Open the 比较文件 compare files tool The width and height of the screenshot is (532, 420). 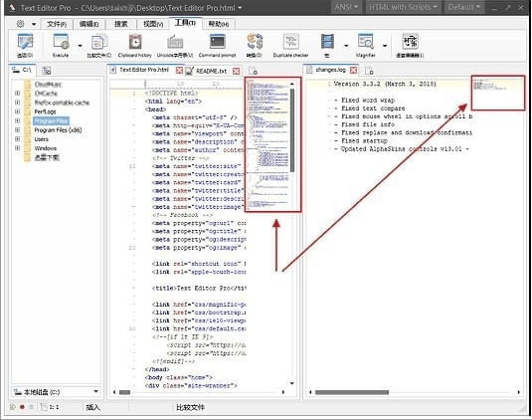99,45
